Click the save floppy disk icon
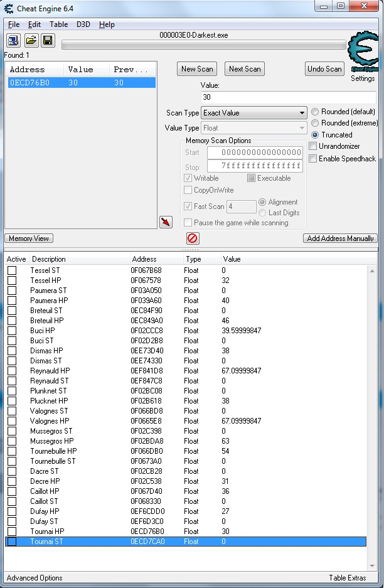 click(48, 40)
